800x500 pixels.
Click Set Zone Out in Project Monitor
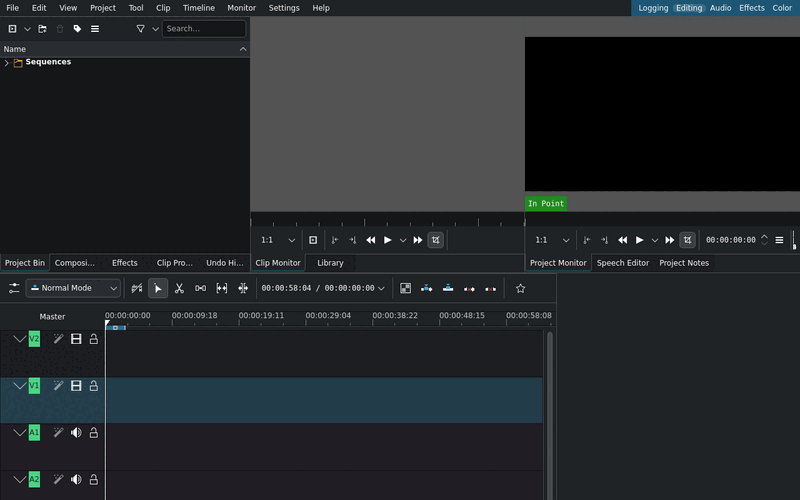[x=605, y=240]
